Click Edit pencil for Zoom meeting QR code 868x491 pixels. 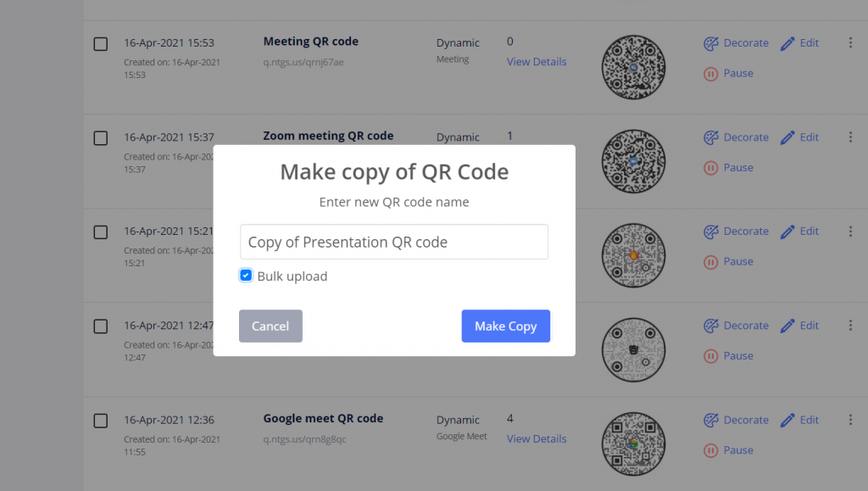tap(787, 137)
